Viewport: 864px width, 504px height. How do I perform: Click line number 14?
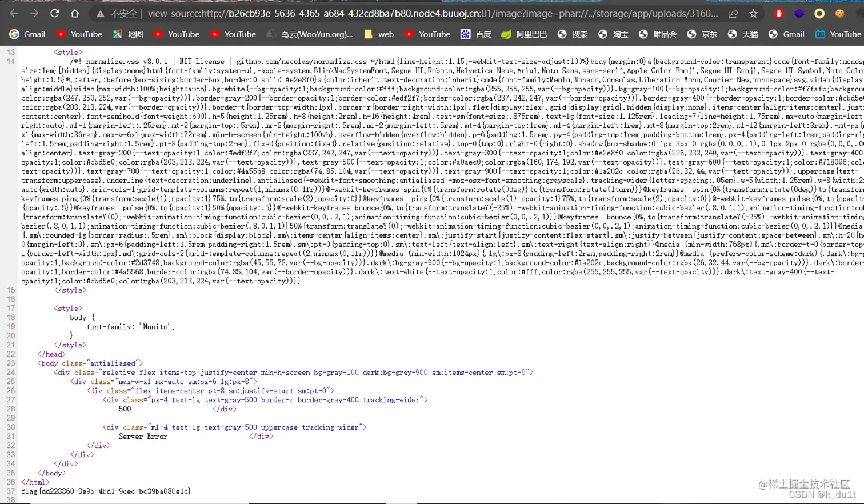pos(11,61)
